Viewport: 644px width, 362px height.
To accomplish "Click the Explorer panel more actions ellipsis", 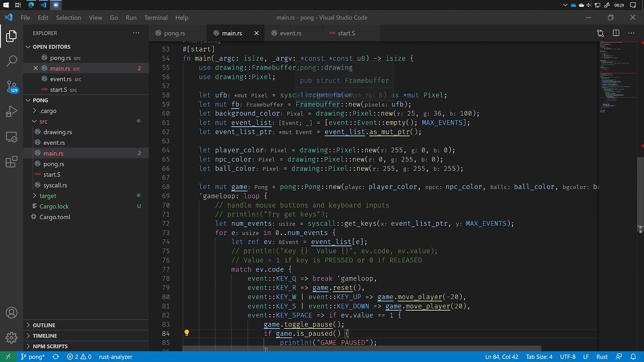I will pyautogui.click(x=136, y=33).
